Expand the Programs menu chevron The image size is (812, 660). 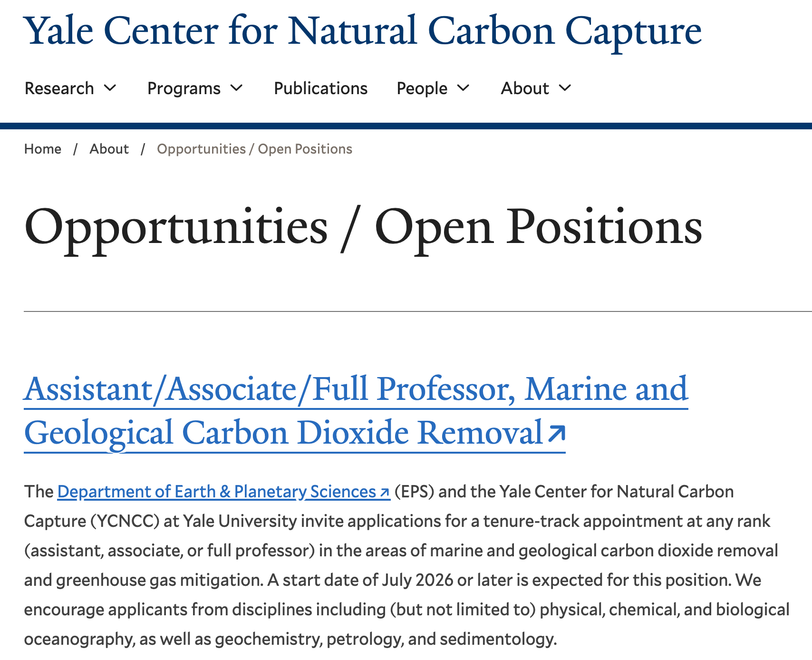coord(237,88)
